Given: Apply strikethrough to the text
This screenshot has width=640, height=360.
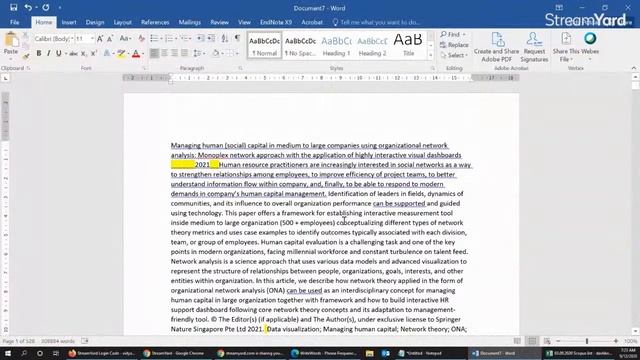Looking at the screenshot, I should tap(73, 53).
